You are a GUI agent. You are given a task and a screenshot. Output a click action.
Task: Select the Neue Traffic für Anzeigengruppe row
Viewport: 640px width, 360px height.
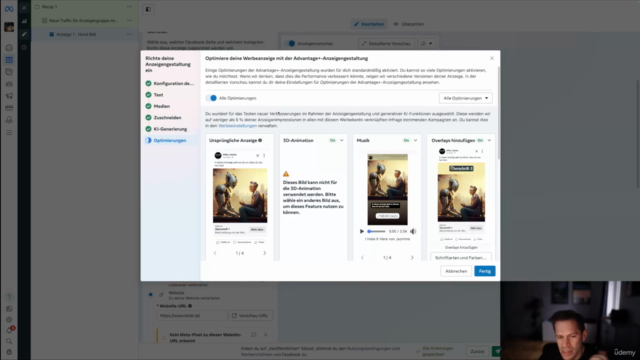pyautogui.click(x=84, y=20)
